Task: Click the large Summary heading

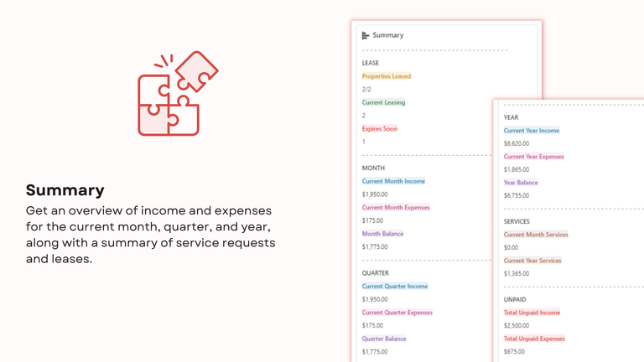Action: pos(65,190)
